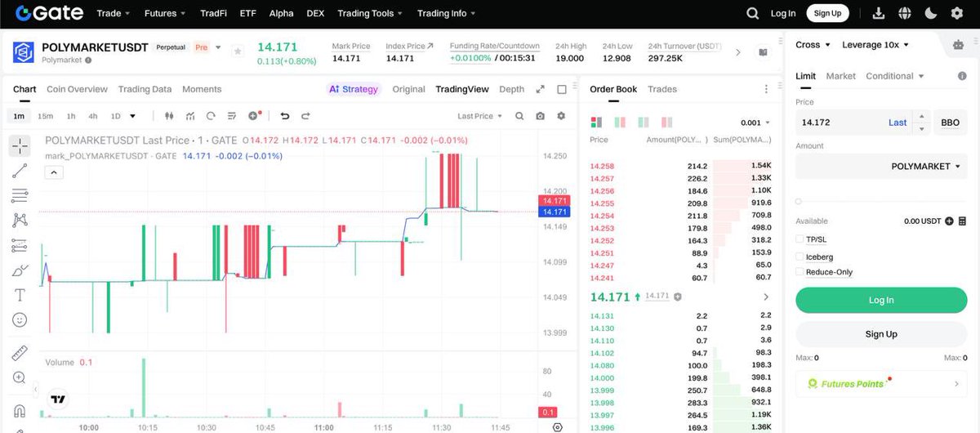This screenshot has width=980, height=433.
Task: Expand the POLYMARKETUSDT pair selector
Action: tap(218, 47)
